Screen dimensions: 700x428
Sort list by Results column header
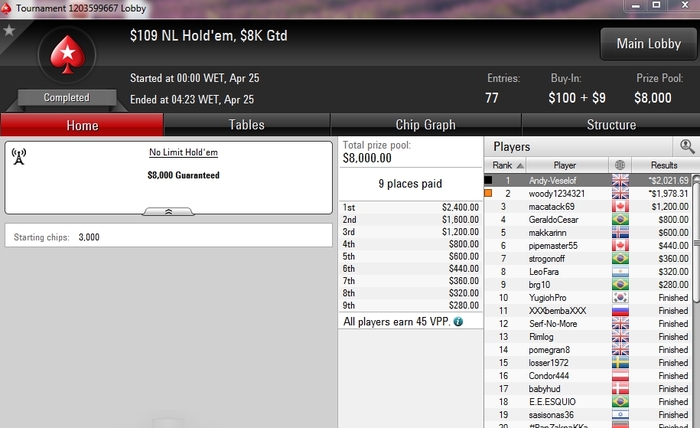coord(664,165)
